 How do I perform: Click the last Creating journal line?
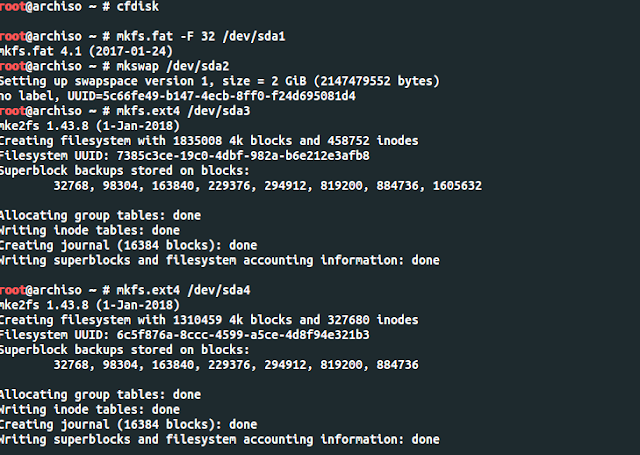pos(128,424)
